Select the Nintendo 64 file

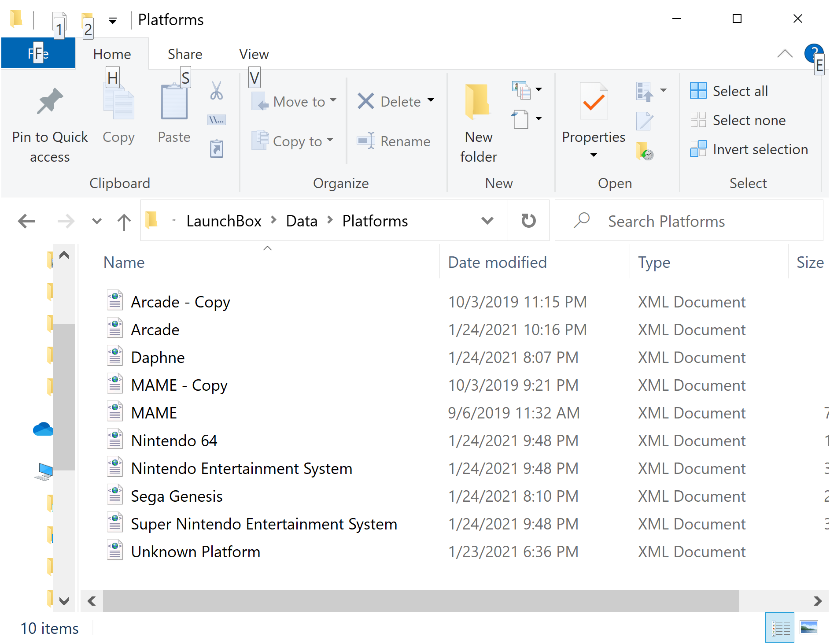coord(174,440)
